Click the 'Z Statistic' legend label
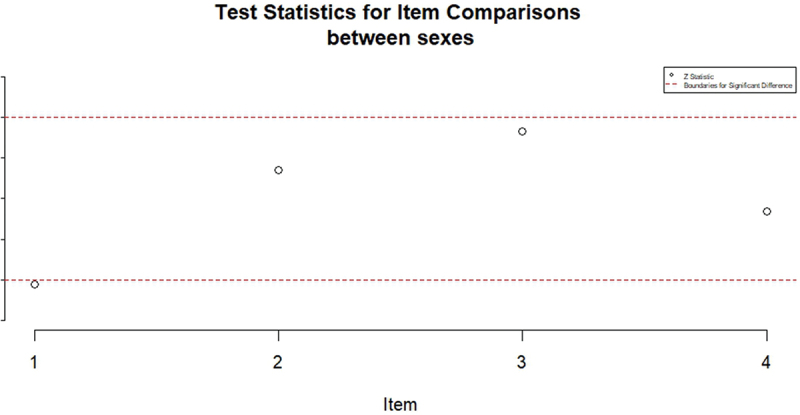Image resolution: width=800 pixels, height=415 pixels. (x=699, y=76)
